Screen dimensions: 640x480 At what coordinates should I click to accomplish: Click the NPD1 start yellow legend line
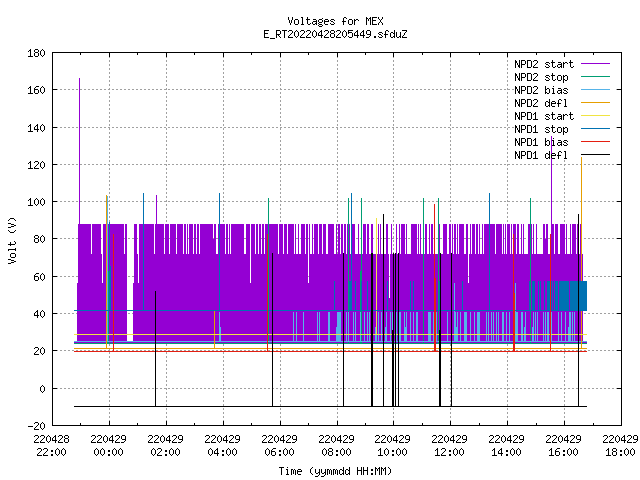click(595, 116)
